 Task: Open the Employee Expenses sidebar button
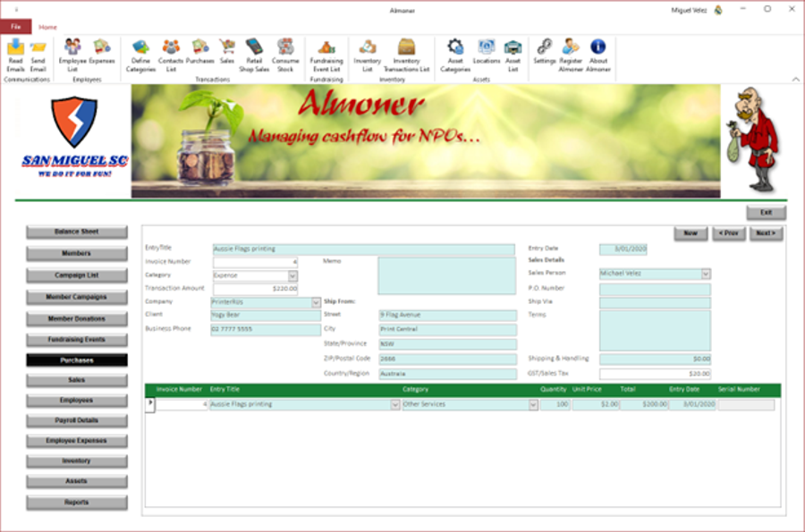pos(77,441)
